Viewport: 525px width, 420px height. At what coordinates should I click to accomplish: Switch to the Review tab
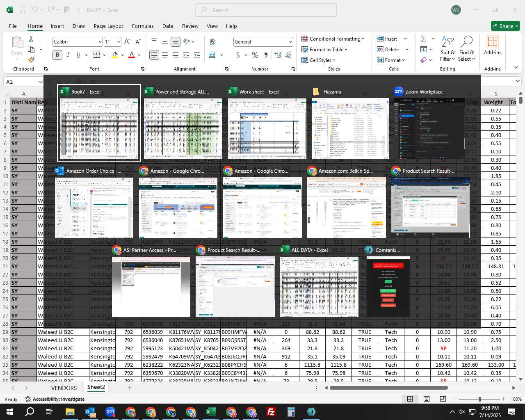[x=190, y=26]
